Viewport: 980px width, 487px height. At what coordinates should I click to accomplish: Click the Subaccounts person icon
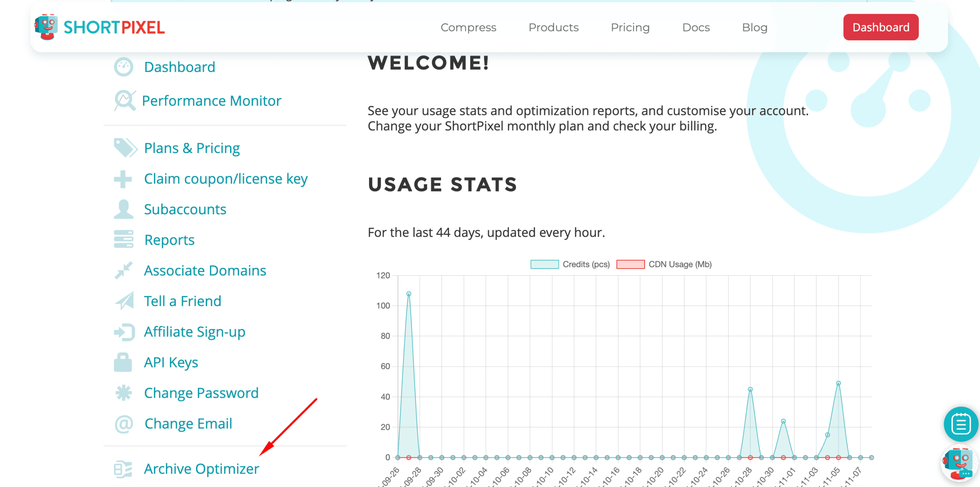123,209
